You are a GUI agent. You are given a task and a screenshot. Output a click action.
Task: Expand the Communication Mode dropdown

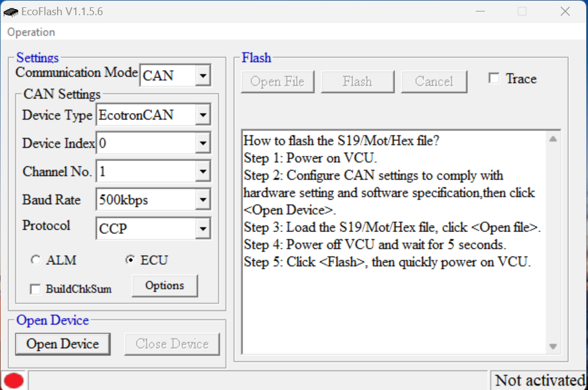(203, 76)
